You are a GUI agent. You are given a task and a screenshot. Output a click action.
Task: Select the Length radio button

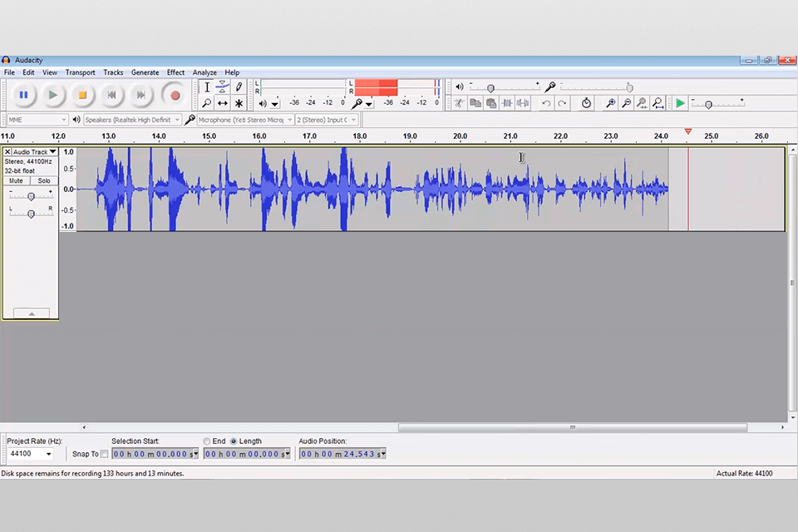(x=234, y=441)
